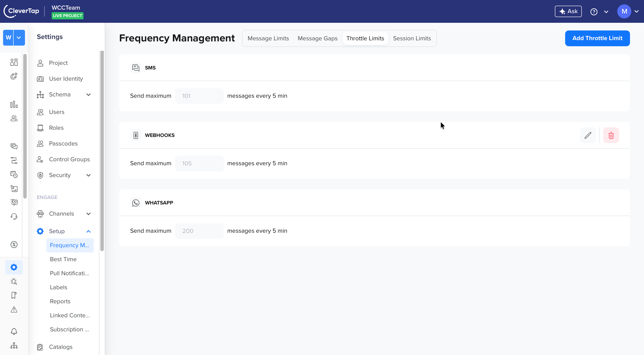Open the support headset icon
644x355 pixels.
coord(14,217)
